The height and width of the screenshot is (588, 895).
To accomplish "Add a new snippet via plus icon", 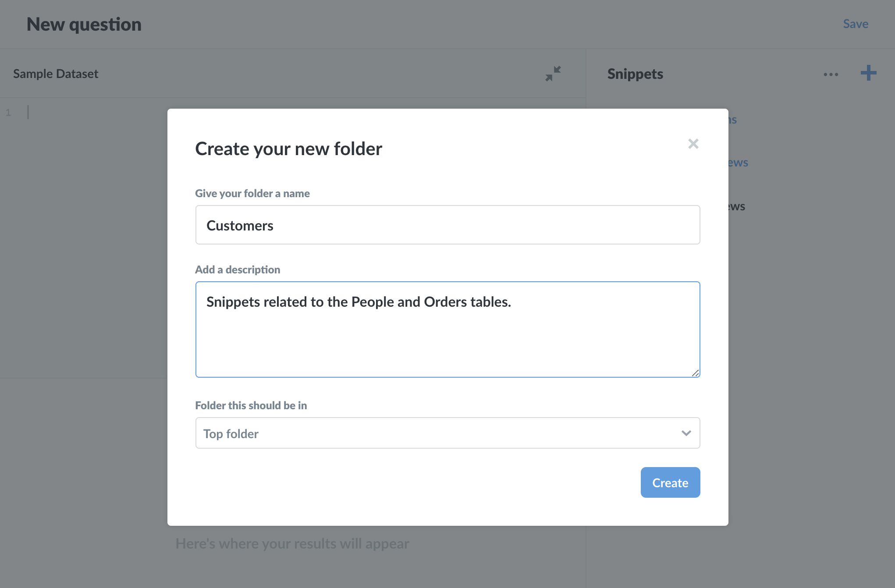I will (x=868, y=74).
